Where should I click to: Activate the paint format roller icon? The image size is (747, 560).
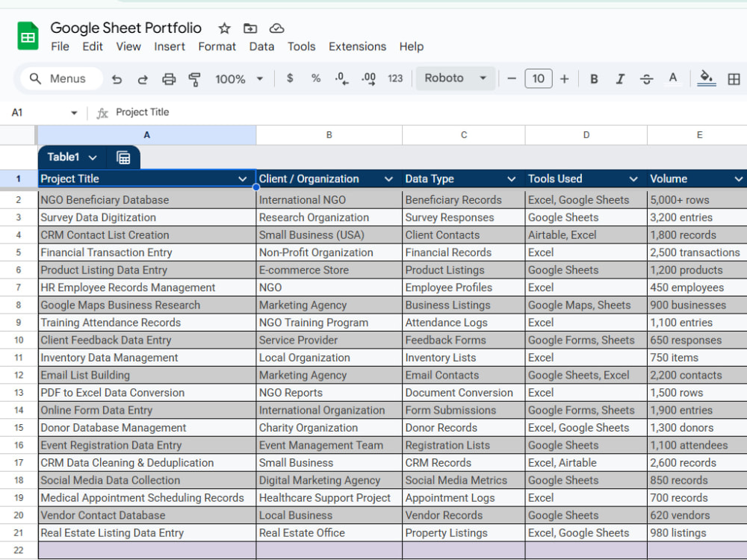click(x=194, y=79)
